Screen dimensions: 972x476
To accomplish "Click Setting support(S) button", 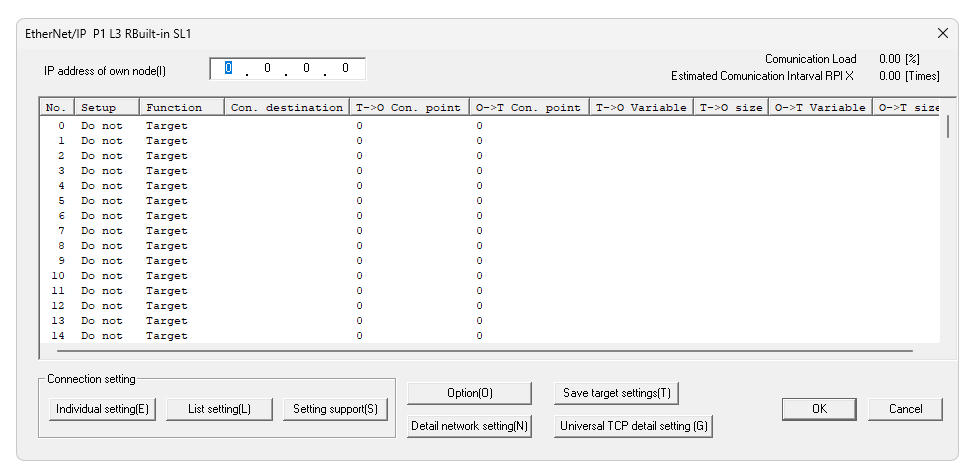I will pyautogui.click(x=335, y=409).
